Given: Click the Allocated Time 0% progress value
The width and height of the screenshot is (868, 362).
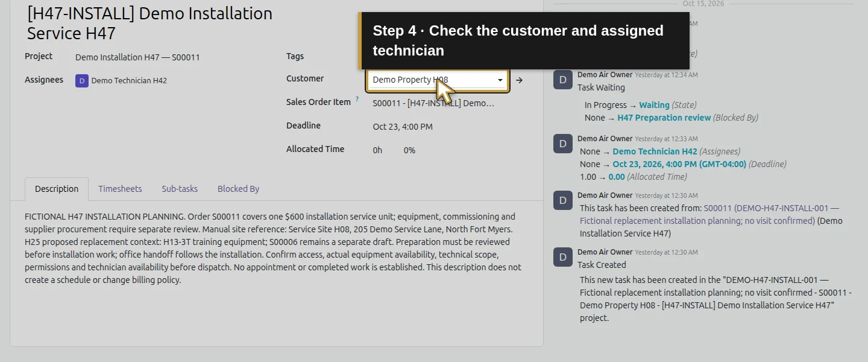Looking at the screenshot, I should [409, 150].
